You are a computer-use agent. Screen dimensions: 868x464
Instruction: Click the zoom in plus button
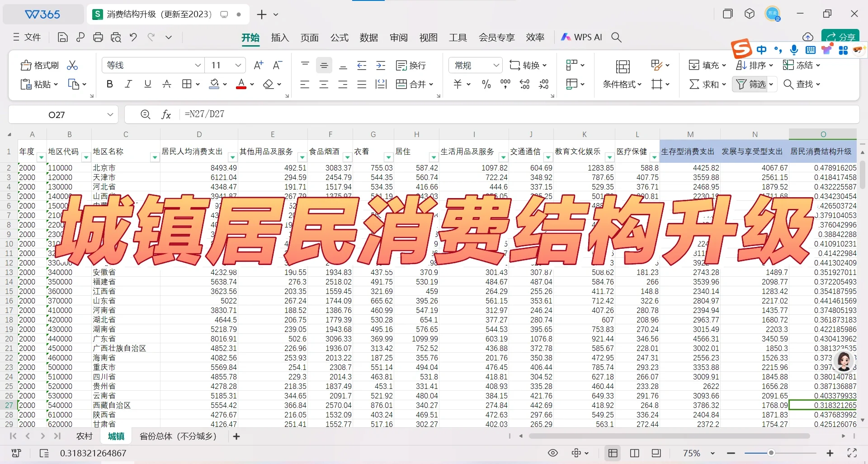830,453
